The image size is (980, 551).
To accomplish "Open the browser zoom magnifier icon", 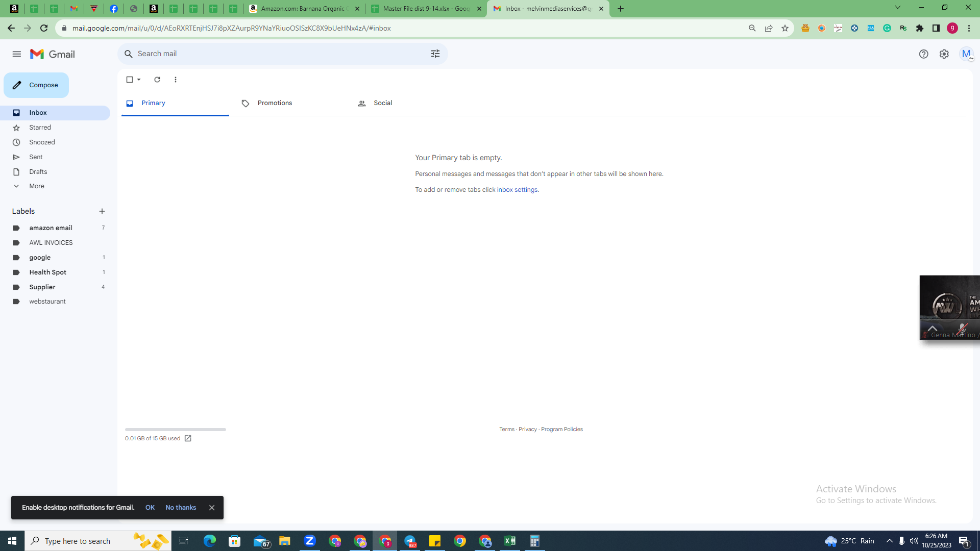I will [752, 28].
